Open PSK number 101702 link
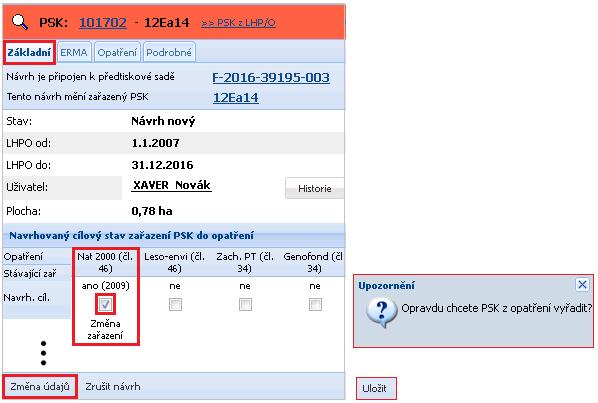Screen dimensions: 598x403 point(103,22)
